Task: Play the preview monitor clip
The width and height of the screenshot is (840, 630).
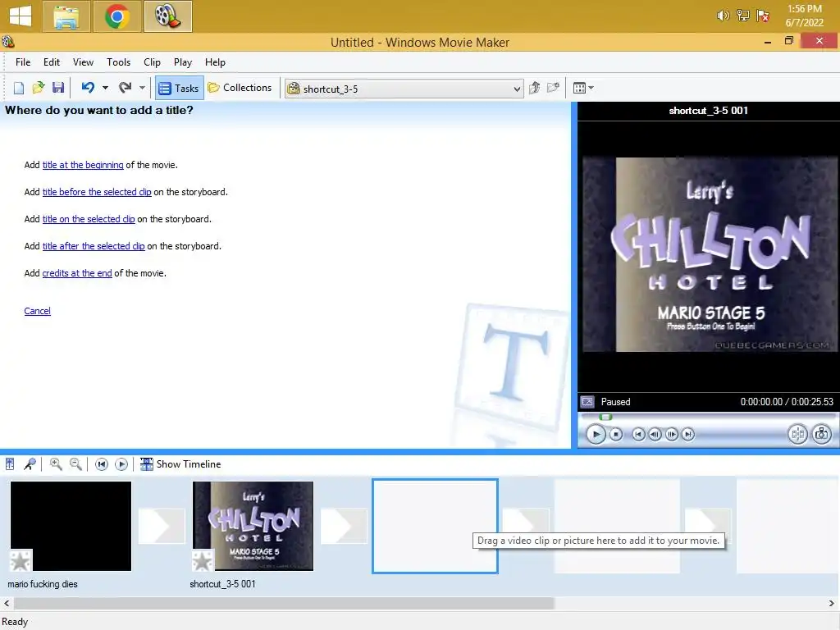Action: [596, 434]
